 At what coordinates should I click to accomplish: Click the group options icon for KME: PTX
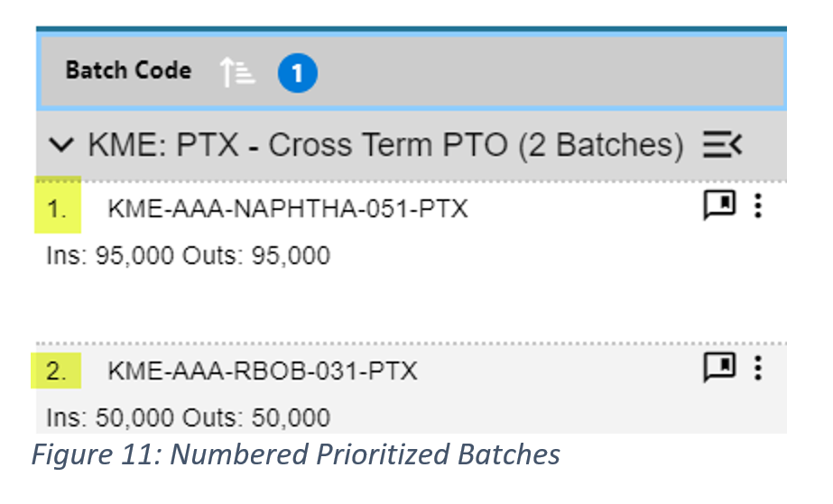[x=722, y=144]
